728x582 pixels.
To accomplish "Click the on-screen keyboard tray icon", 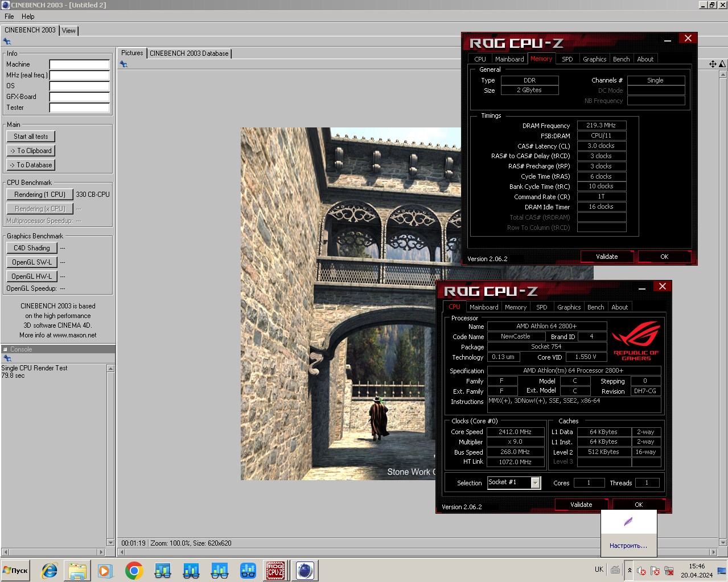I will (x=615, y=569).
